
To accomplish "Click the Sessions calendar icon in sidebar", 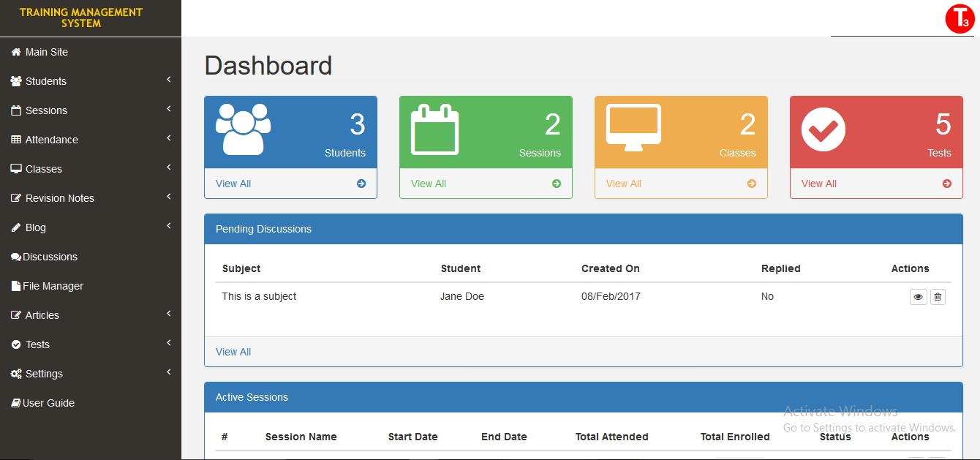I will click(x=16, y=110).
